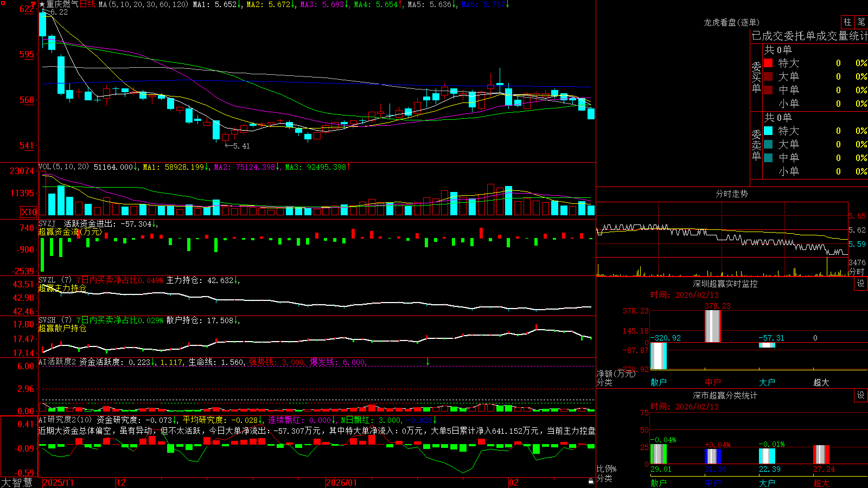Viewport: 868px width, 488px height.
Task: Click the red 特大 buy-order color swatch
Action: click(x=768, y=63)
